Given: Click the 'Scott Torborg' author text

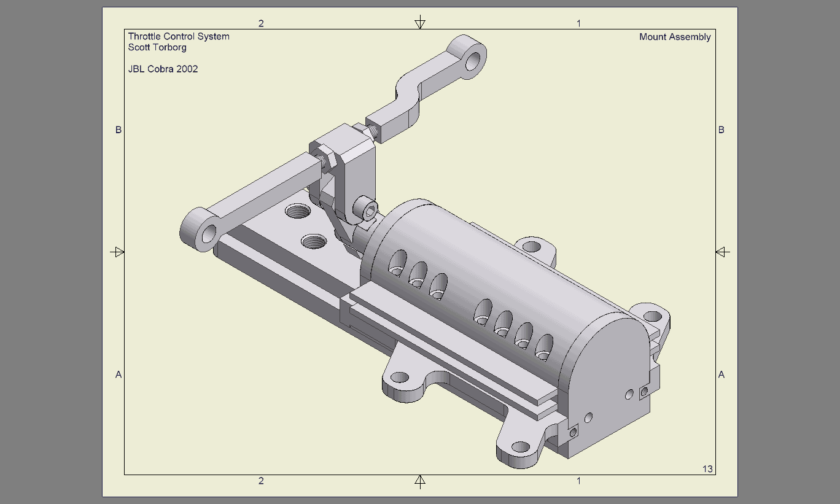Looking at the screenshot, I should click(x=157, y=47).
